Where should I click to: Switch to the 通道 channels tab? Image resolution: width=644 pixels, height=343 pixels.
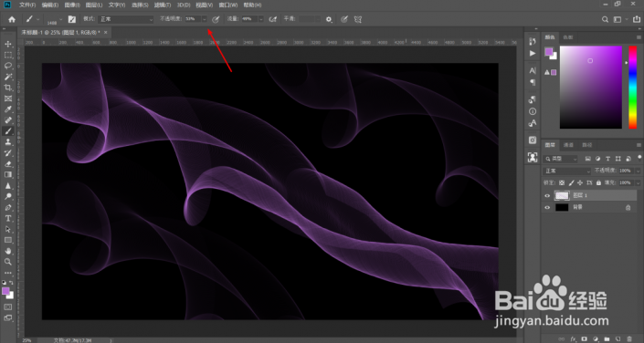(x=568, y=145)
